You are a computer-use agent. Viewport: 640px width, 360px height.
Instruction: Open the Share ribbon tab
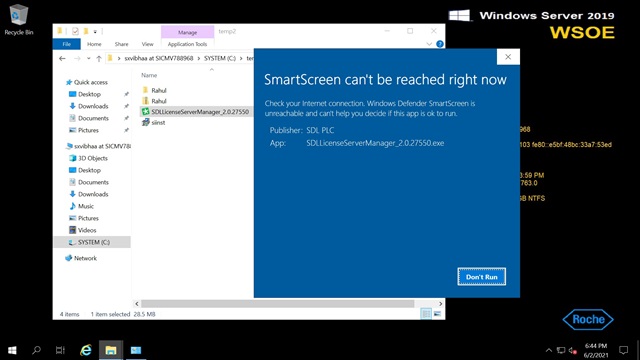pos(121,44)
